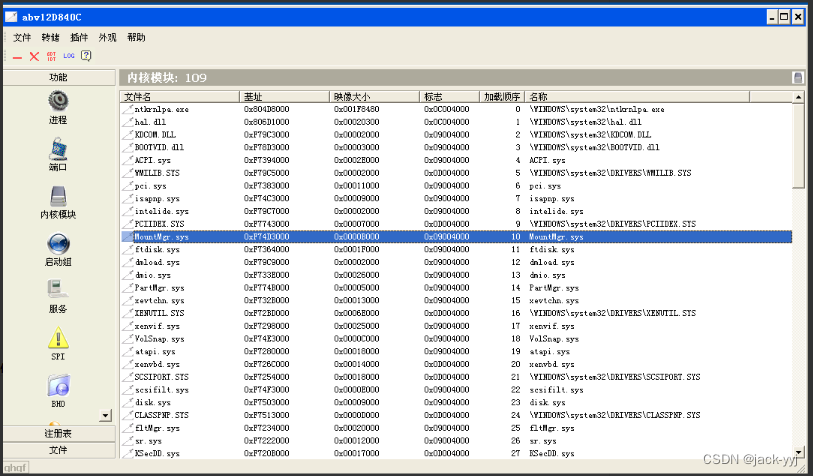Select the MountMgr.sys row
Screen dimensions: 813x476
click(x=456, y=236)
